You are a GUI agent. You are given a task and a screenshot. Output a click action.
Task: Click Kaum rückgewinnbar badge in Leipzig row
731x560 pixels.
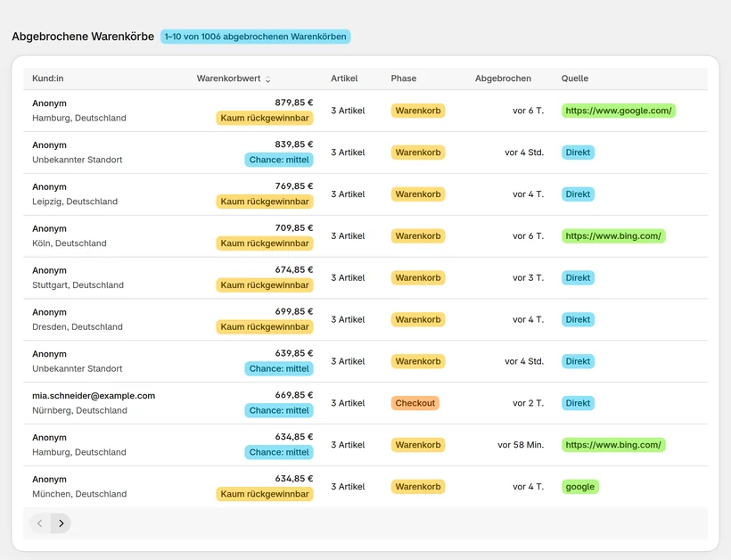point(265,202)
